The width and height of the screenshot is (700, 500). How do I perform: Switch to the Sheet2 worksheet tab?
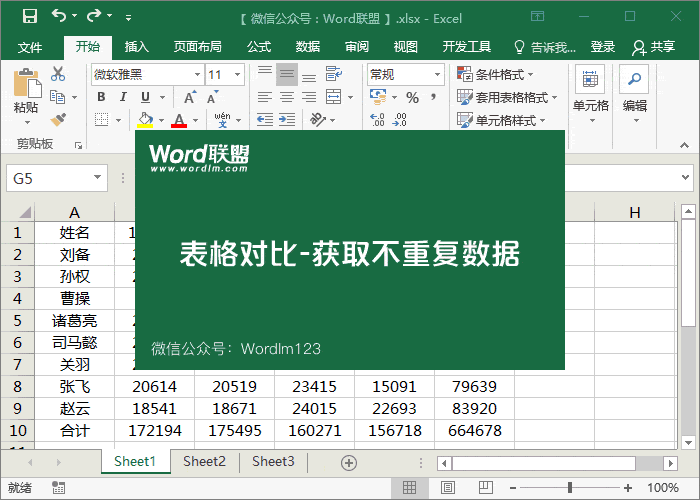[x=204, y=462]
